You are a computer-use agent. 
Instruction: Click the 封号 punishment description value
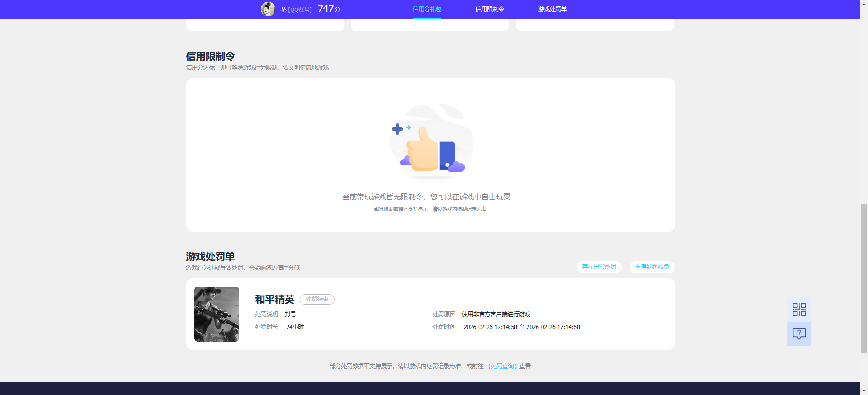click(290, 314)
